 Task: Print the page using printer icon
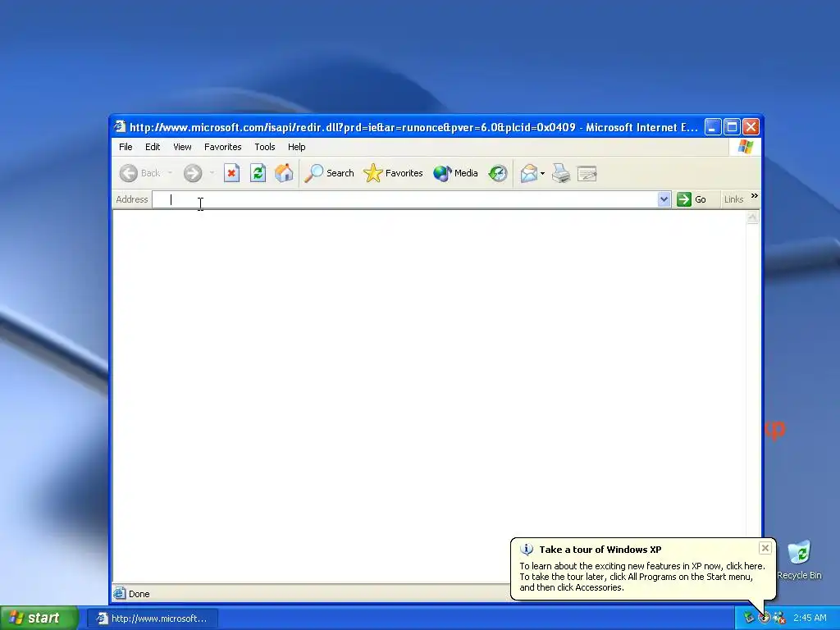[x=561, y=173]
